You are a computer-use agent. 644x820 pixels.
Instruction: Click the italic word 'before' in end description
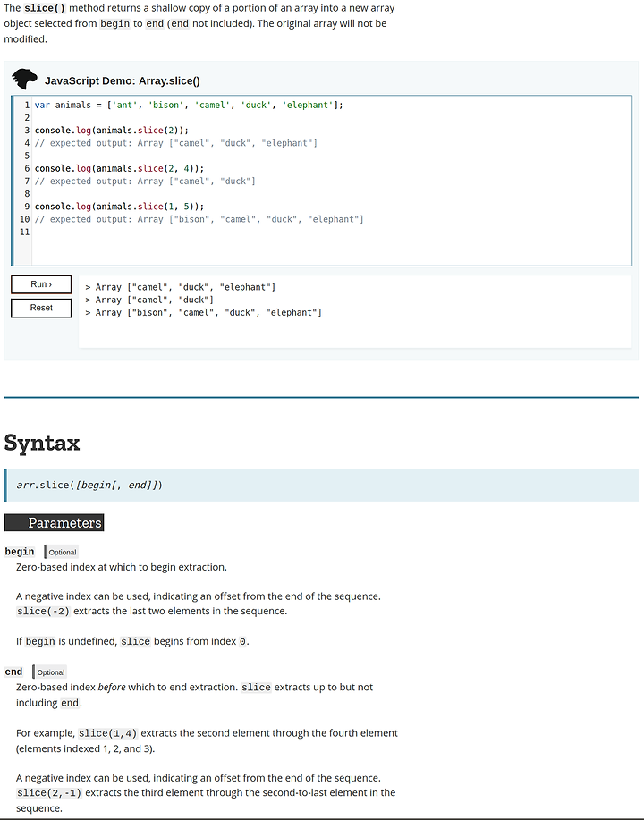(112, 688)
